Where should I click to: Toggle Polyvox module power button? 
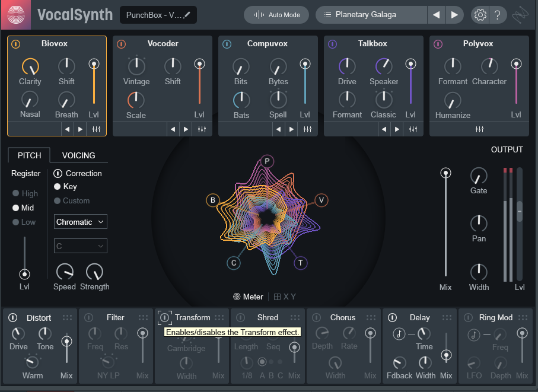438,44
